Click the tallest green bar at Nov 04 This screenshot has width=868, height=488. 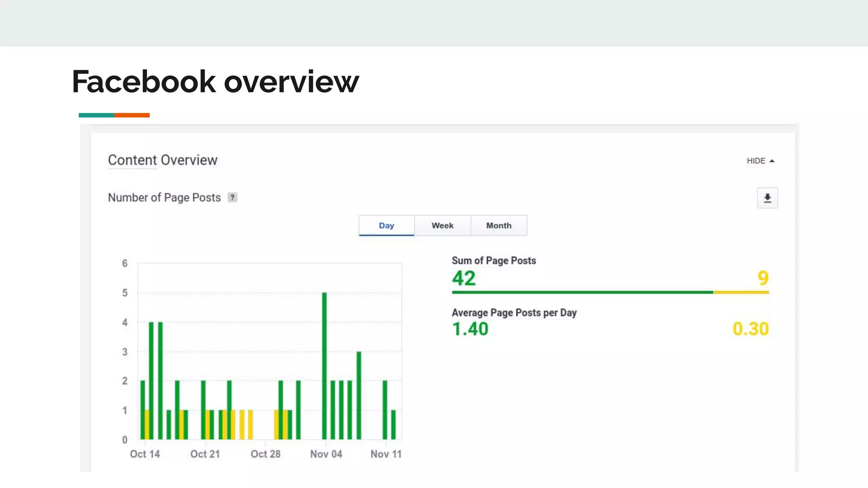coord(324,366)
